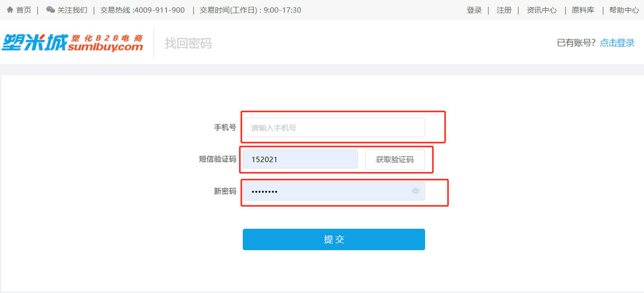Click the 短信验证码 field containing 152021
Screen dimensions: 644x293
coord(300,159)
